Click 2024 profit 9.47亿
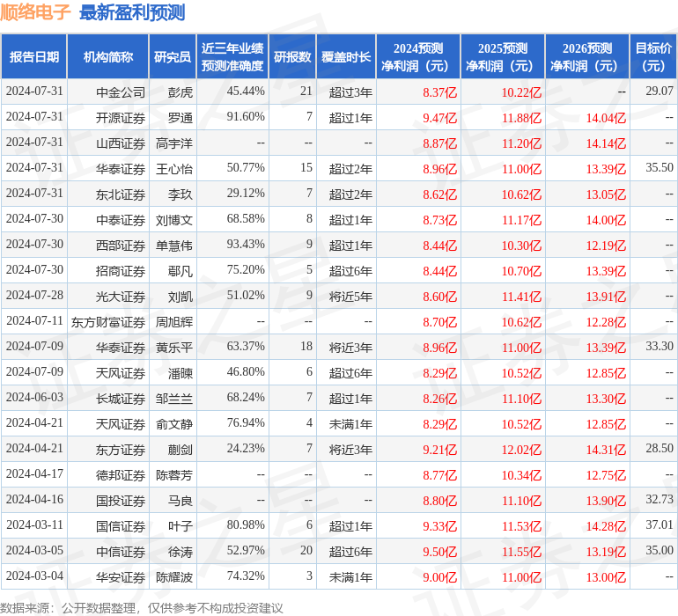678x616 pixels. coord(439,118)
